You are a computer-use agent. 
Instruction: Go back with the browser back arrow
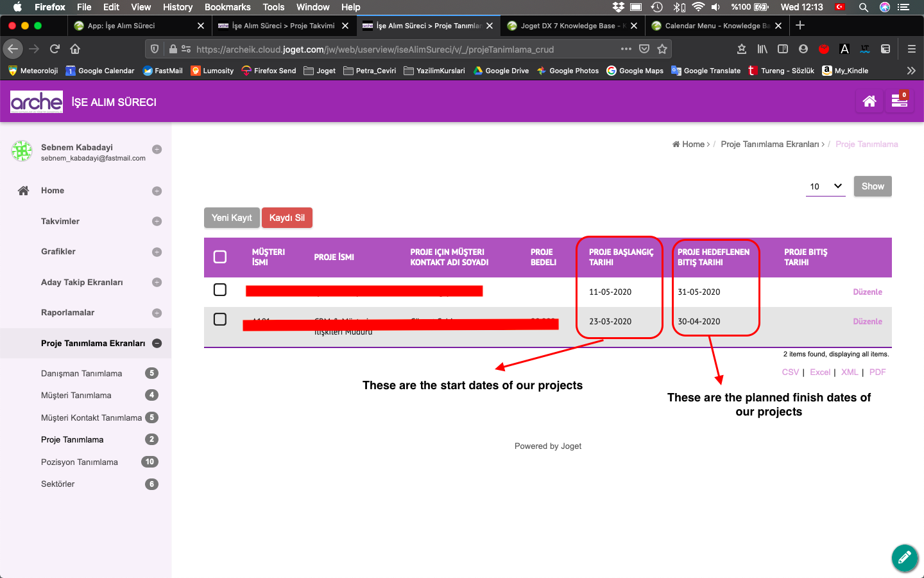click(x=13, y=49)
